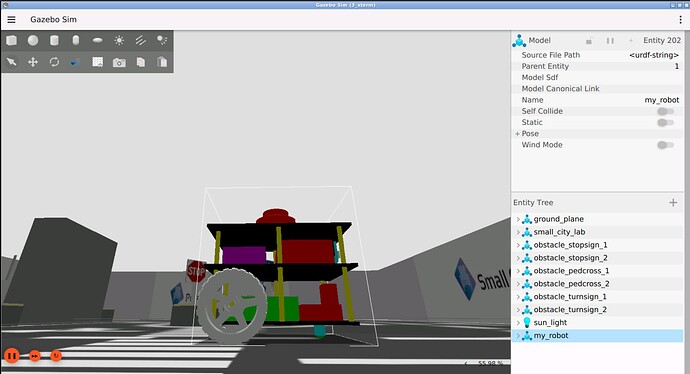Select obstacle_pedcross_2 entity
The width and height of the screenshot is (690, 374).
pyautogui.click(x=571, y=284)
